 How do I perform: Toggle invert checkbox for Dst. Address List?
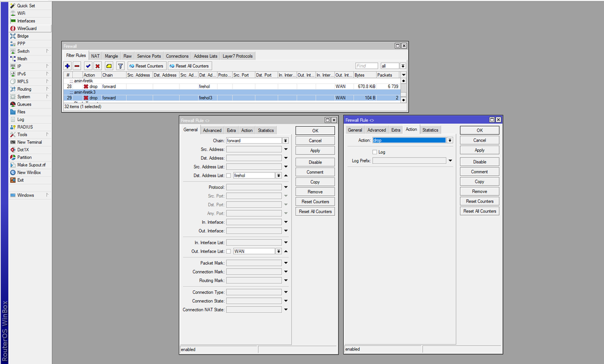[228, 176]
